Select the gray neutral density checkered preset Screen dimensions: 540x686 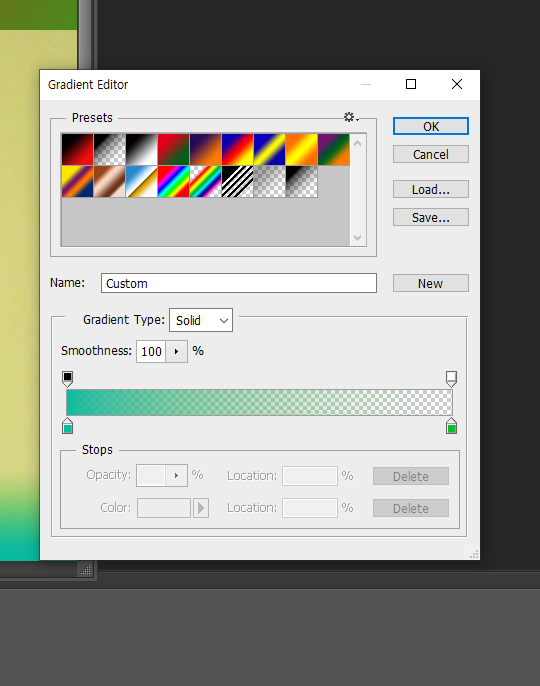pyautogui.click(x=269, y=182)
